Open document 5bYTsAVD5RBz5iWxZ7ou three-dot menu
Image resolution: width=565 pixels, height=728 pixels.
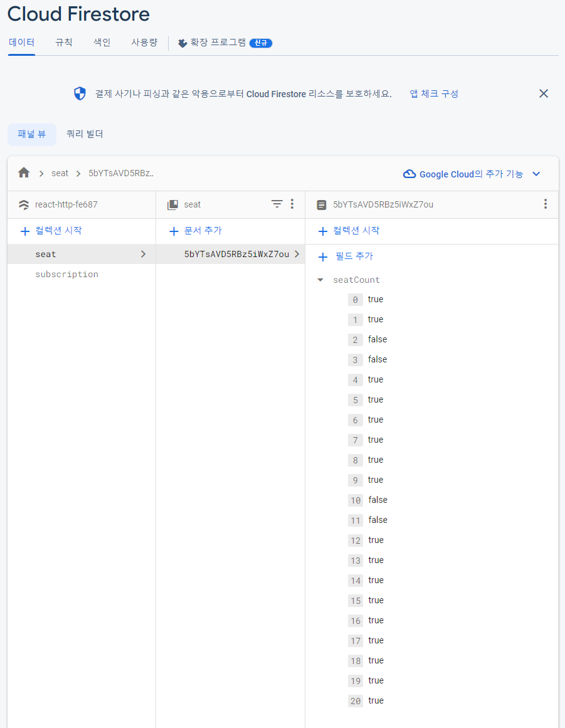coord(546,204)
